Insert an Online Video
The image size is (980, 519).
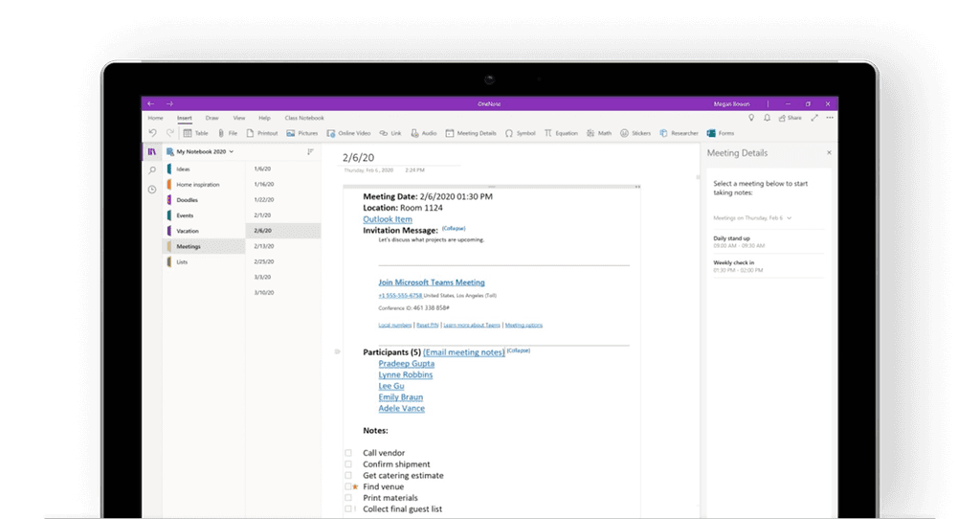coord(348,133)
